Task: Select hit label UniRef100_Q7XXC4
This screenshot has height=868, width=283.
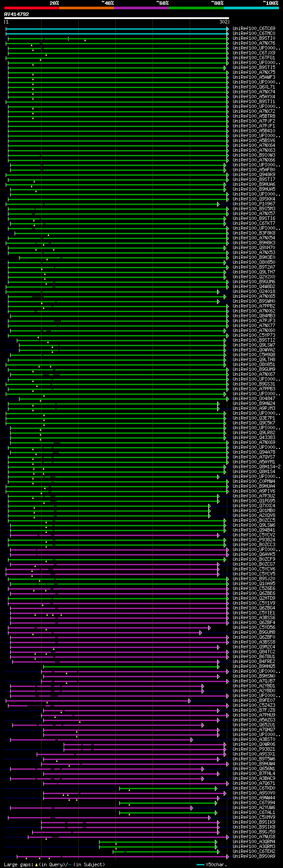Action: point(254,506)
